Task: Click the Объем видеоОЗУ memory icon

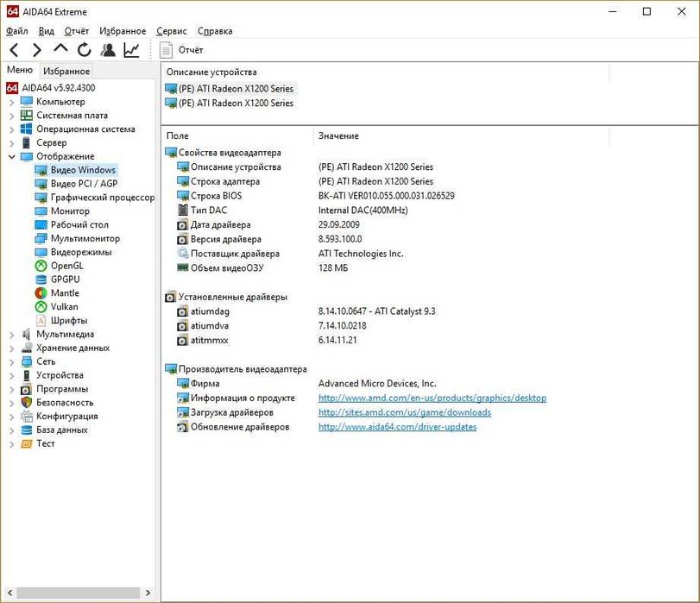Action: pyautogui.click(x=183, y=267)
